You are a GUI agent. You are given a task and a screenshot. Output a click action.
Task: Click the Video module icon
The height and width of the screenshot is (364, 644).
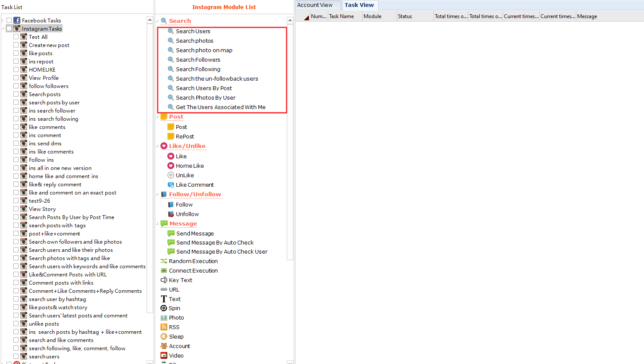pos(164,355)
